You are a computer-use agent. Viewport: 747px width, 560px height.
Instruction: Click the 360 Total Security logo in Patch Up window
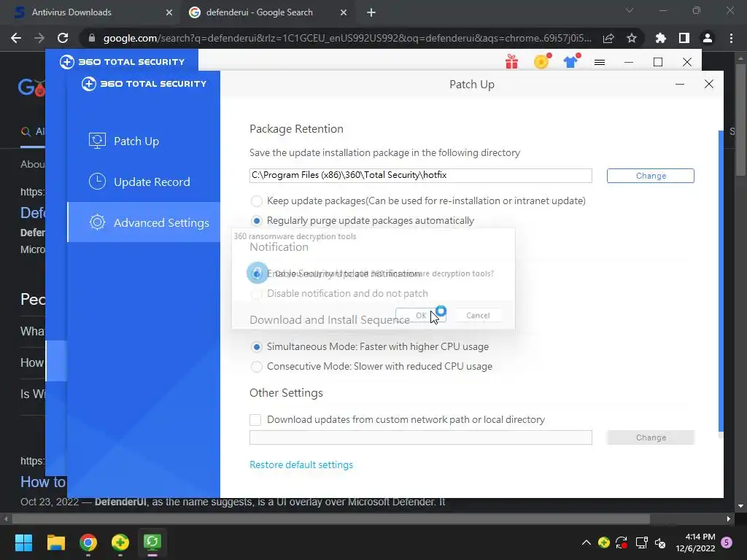144,84
